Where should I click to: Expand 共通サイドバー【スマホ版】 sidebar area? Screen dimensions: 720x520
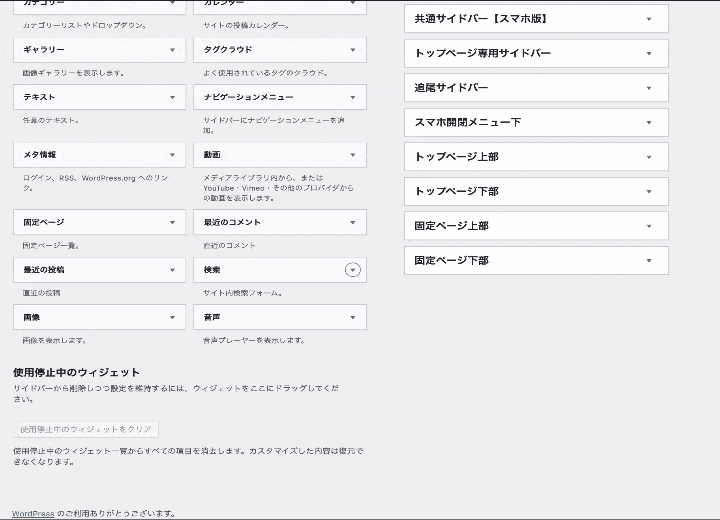[x=536, y=19]
